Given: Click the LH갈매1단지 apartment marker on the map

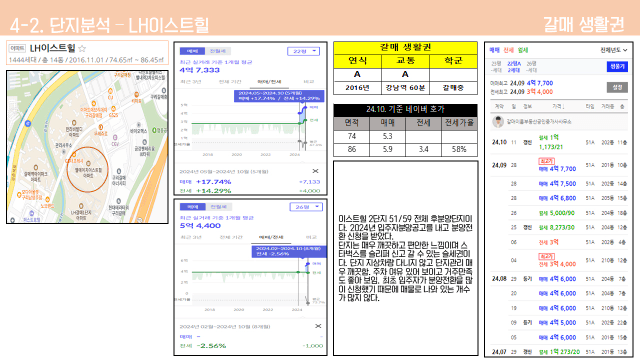Looking at the screenshot, I should (x=81, y=207).
